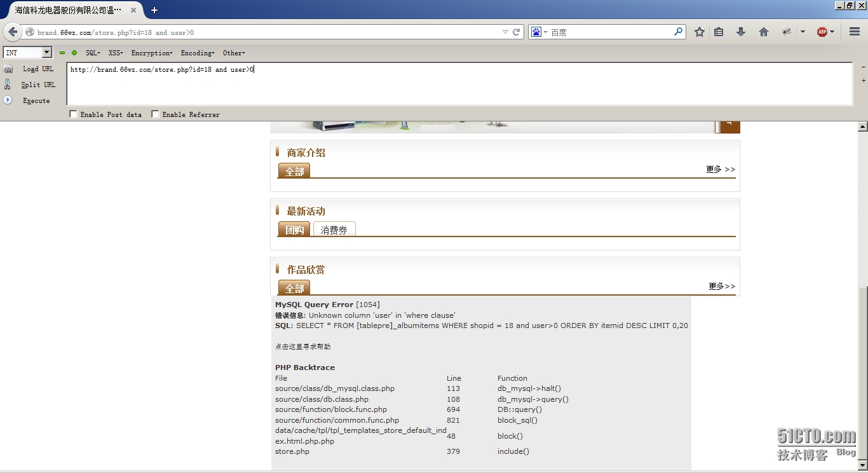The width and height of the screenshot is (868, 473).
Task: Open a new tab with plus button
Action: tap(154, 10)
